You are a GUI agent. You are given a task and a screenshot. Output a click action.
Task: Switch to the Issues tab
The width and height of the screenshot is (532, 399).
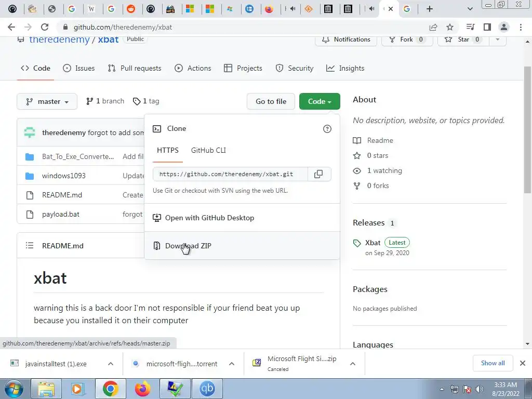tap(79, 68)
